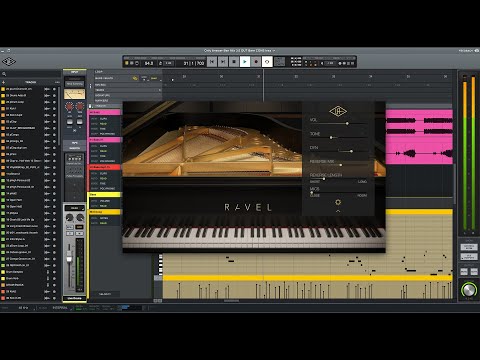
Task: Adjust the Ravel DYN slider handle
Action: click(351, 151)
